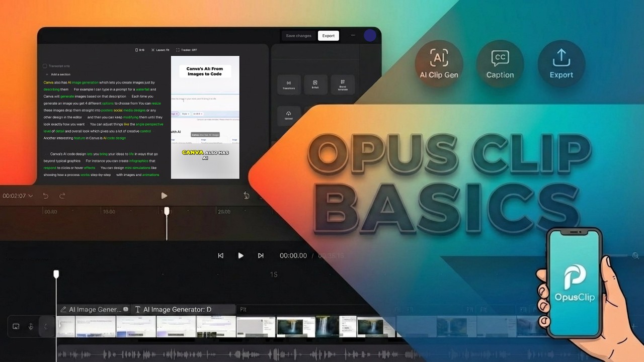Select the round CC Caption icon

click(x=500, y=64)
